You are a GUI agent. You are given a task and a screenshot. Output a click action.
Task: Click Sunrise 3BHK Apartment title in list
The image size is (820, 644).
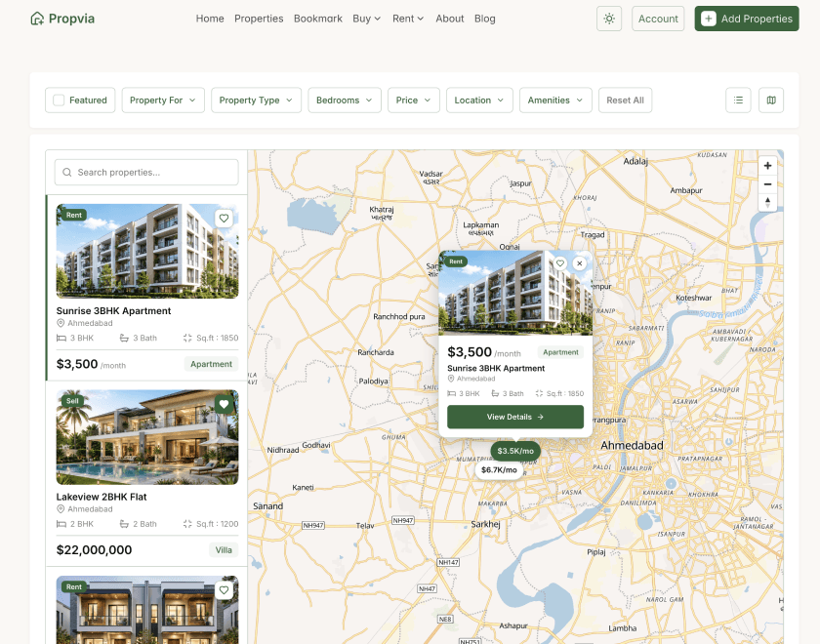(x=113, y=310)
